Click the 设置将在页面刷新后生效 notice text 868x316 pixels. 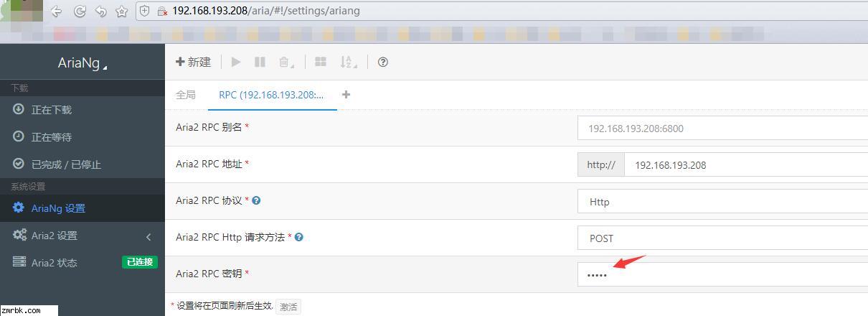coord(225,306)
